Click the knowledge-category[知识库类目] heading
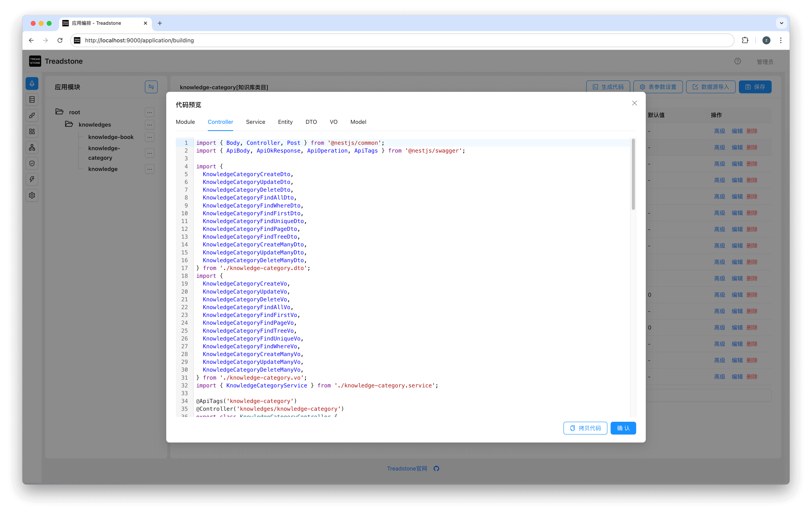Viewport: 812px width, 514px height. pyautogui.click(x=224, y=87)
